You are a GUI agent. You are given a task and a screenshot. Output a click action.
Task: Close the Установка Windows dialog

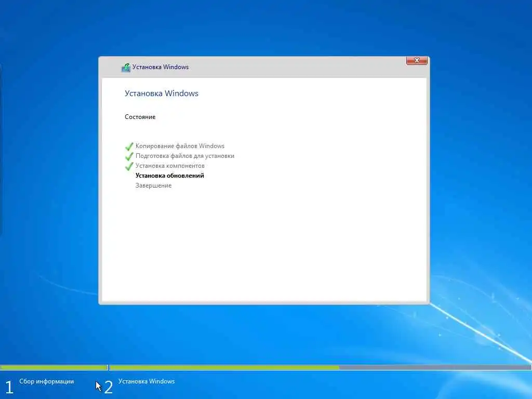click(417, 60)
